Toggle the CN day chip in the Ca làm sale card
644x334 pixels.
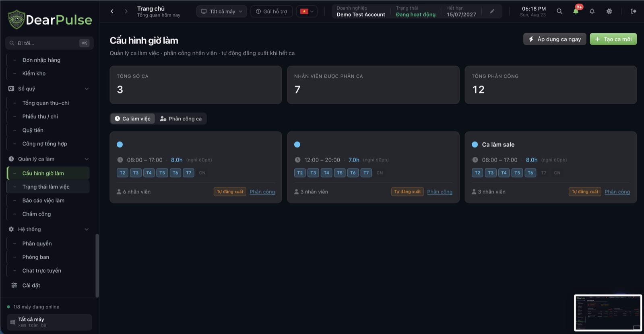(557, 173)
